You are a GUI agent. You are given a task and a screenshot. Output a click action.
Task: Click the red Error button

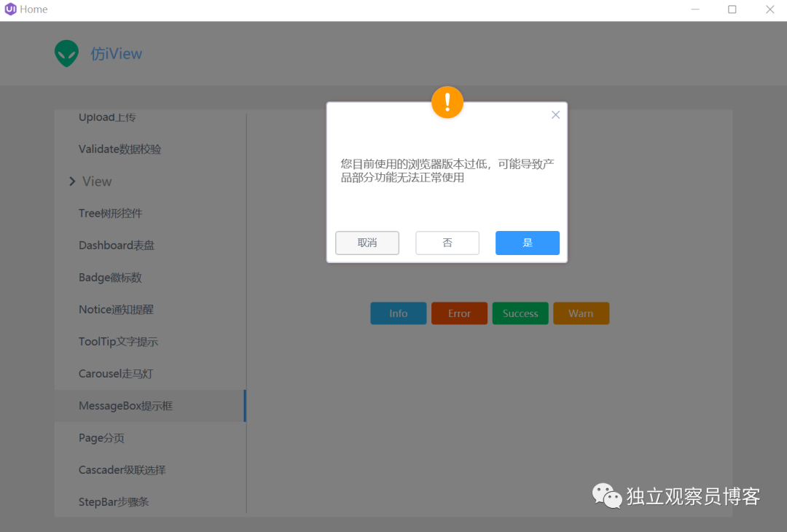459,313
